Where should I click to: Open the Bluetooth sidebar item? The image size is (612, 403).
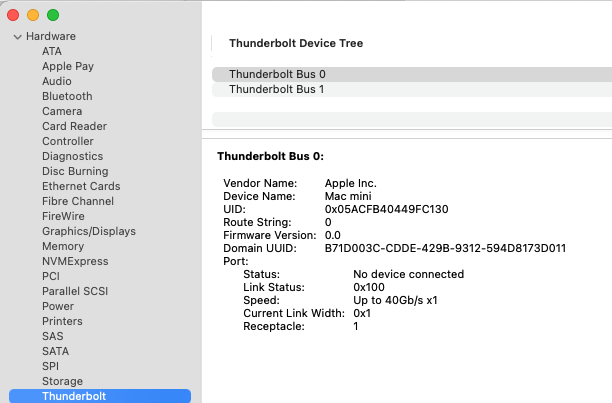[x=67, y=96]
